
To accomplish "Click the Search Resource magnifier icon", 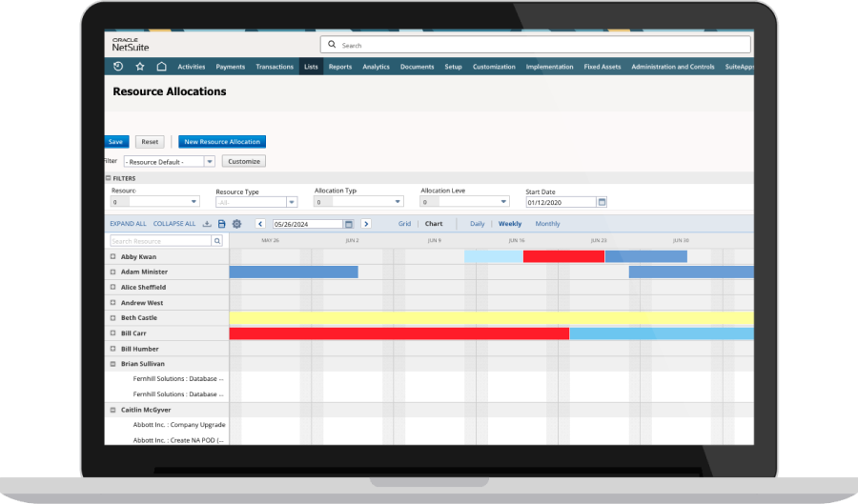I will click(217, 241).
